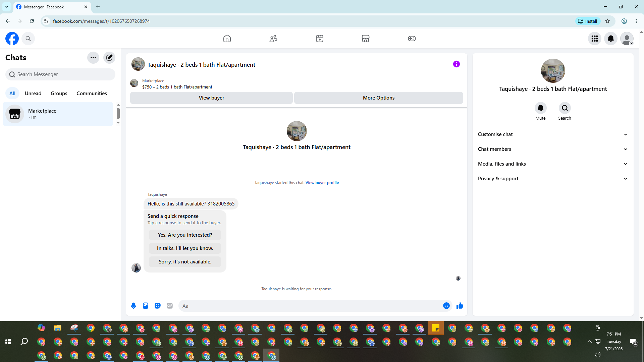Image resolution: width=644 pixels, height=362 pixels.
Task: Bookmark this page with the star icon
Action: click(607, 21)
